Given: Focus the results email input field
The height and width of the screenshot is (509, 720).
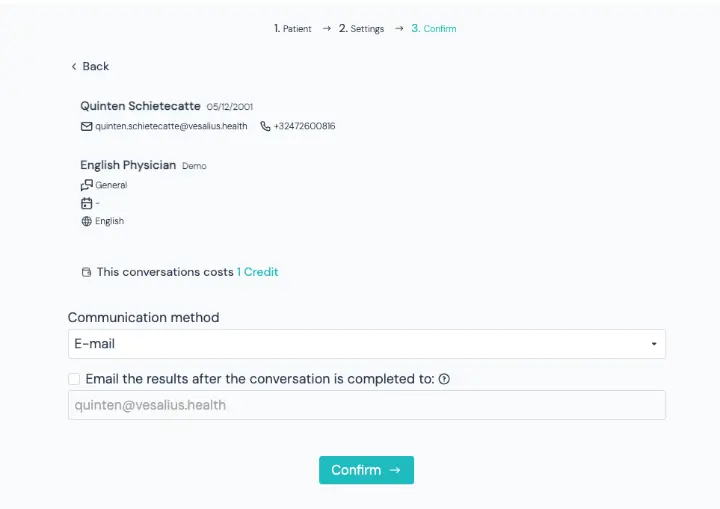Looking at the screenshot, I should coord(366,405).
